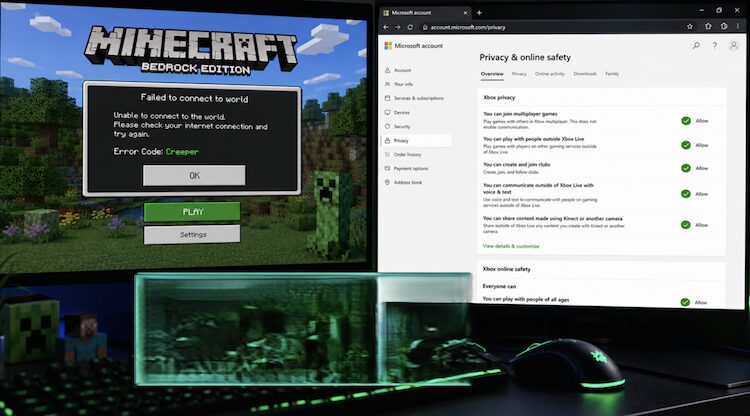Open Order history in the sidebar
The width and height of the screenshot is (750, 416).
tap(403, 154)
